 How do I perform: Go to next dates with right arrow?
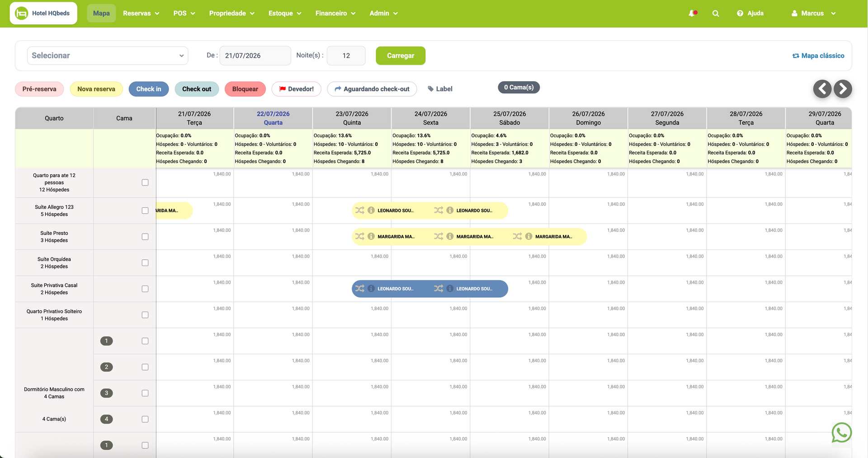pos(843,89)
